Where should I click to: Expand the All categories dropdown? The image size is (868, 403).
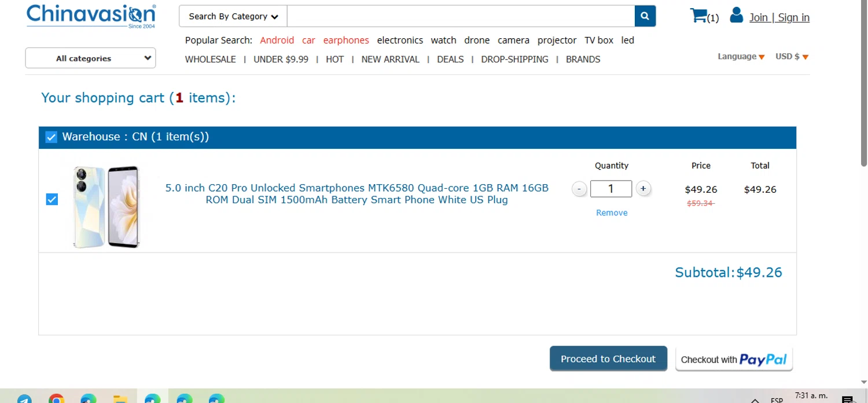click(90, 58)
